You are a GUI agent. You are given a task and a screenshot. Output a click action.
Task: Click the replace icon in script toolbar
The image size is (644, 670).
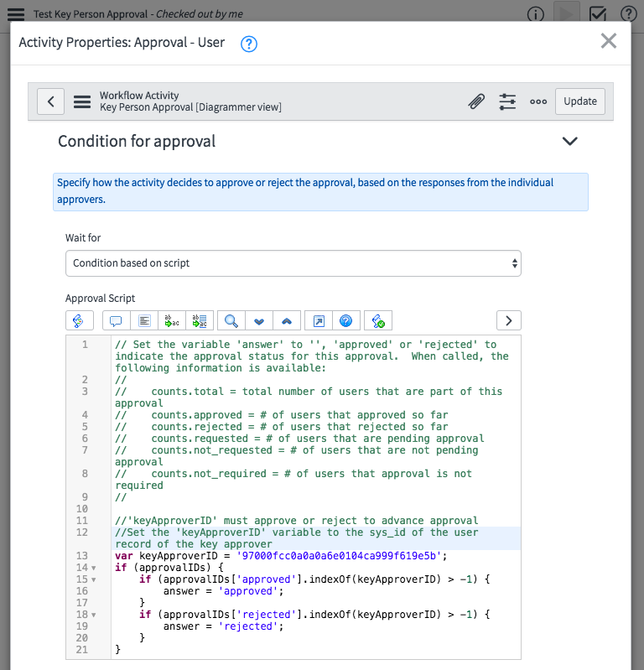click(x=172, y=320)
